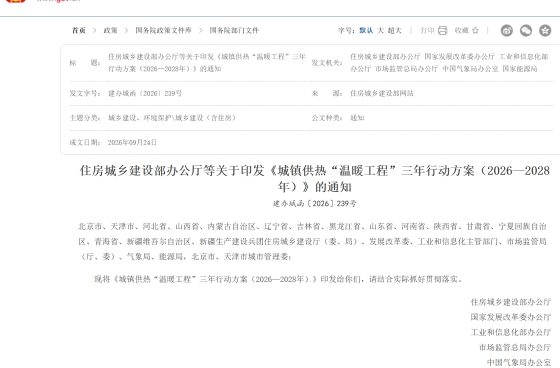Share page to Weibo icon

click(x=506, y=30)
